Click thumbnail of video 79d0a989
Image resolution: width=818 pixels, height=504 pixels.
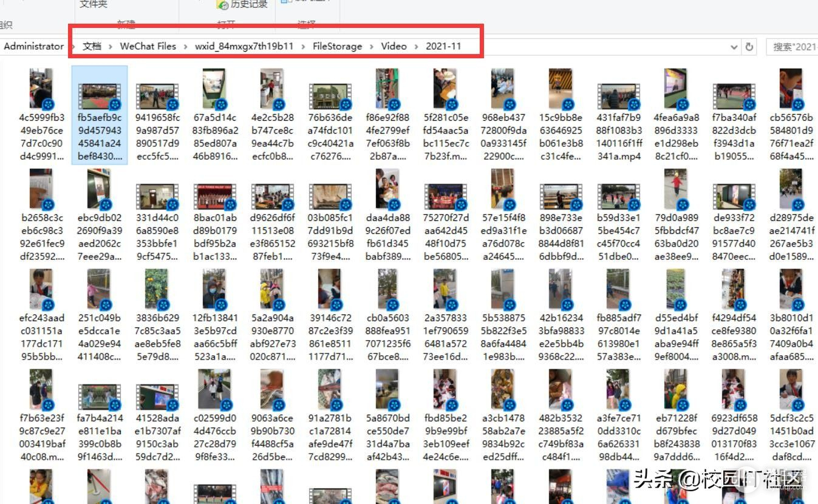tap(676, 189)
